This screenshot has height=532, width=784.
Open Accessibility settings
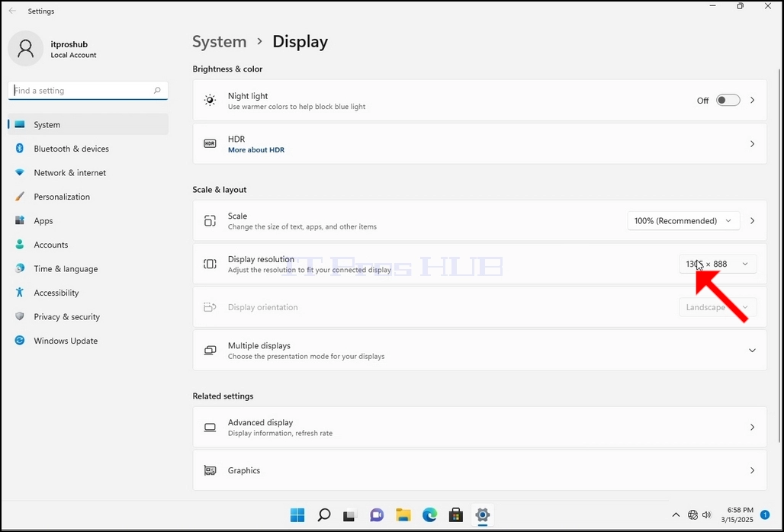[88, 292]
